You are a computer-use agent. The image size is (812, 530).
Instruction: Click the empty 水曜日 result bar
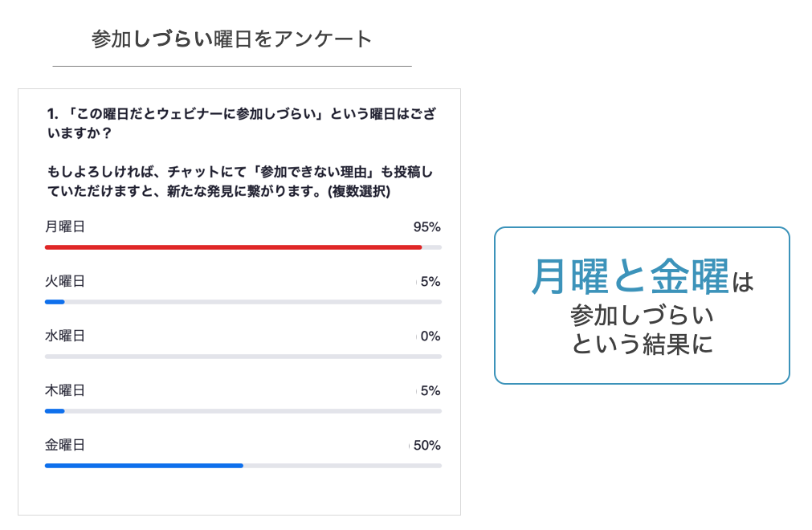(243, 357)
